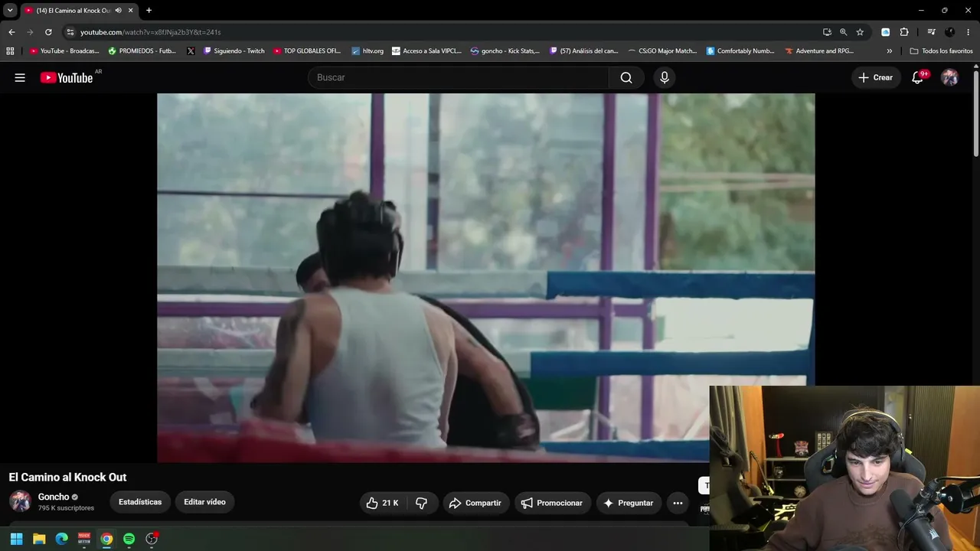Click the Compartir share button
Viewport: 980px width, 551px height.
(x=476, y=503)
